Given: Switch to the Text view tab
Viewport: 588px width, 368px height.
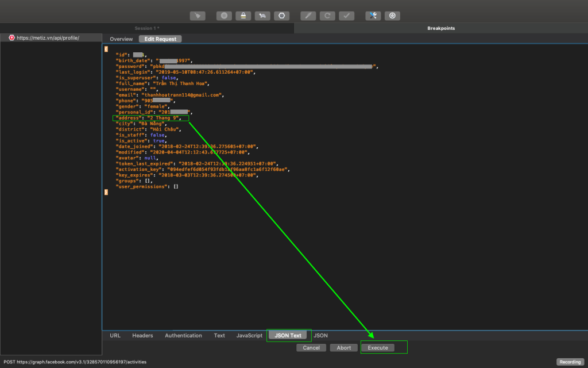Looking at the screenshot, I should [219, 335].
